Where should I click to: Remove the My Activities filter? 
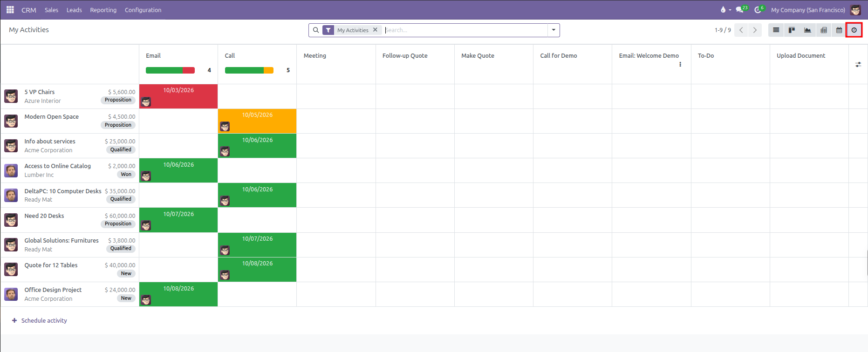375,30
